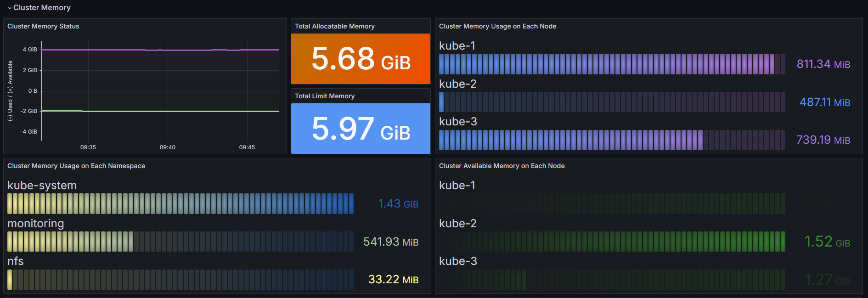Click Cluster Memory Usage on Each Node title
Screen dimensions: 868x298
(x=497, y=26)
